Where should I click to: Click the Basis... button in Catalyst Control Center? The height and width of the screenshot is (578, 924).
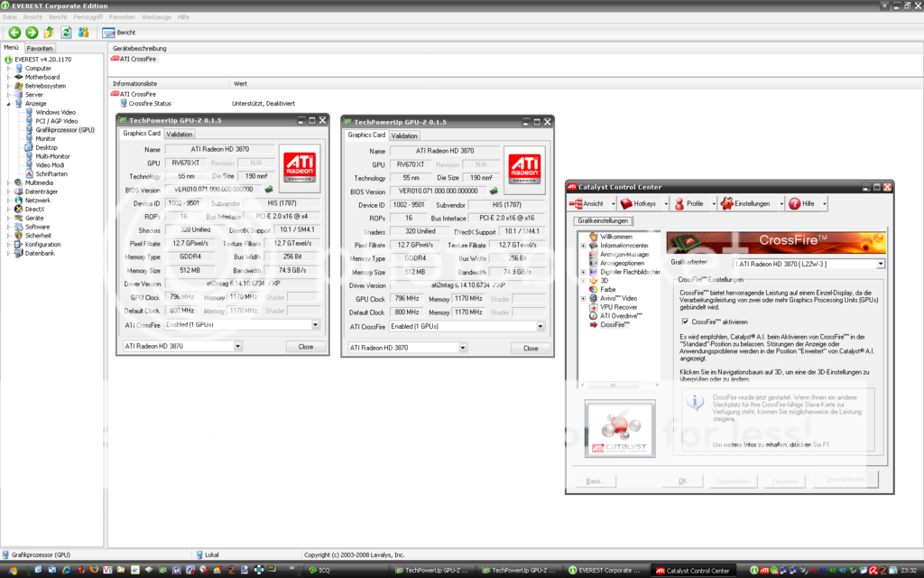coord(595,481)
